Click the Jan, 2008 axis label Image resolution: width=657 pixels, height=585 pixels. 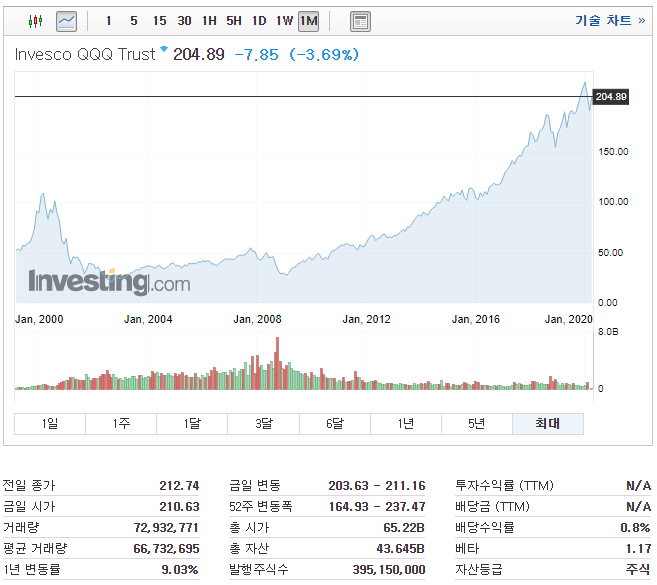(257, 319)
